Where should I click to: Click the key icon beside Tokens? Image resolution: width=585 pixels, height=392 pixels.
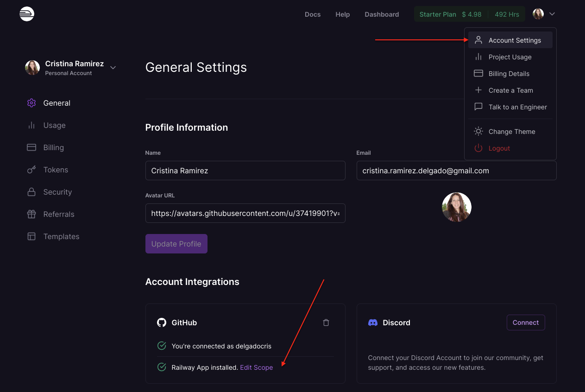[x=31, y=170]
